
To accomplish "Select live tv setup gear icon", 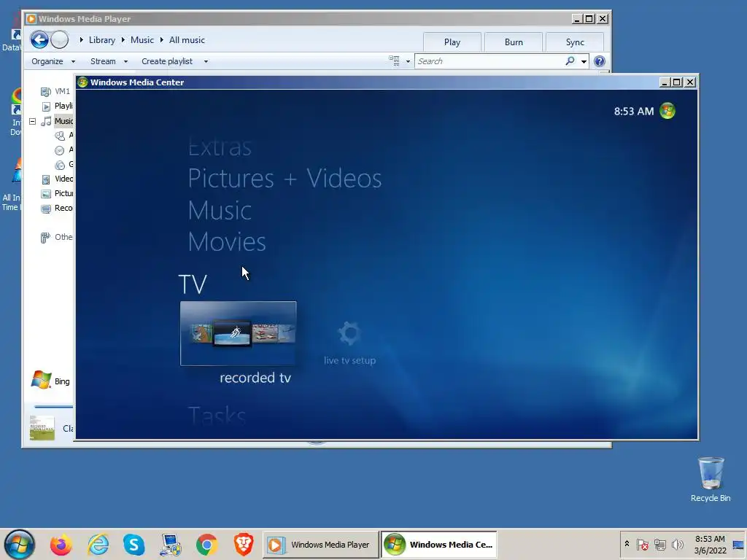I will click(x=349, y=333).
